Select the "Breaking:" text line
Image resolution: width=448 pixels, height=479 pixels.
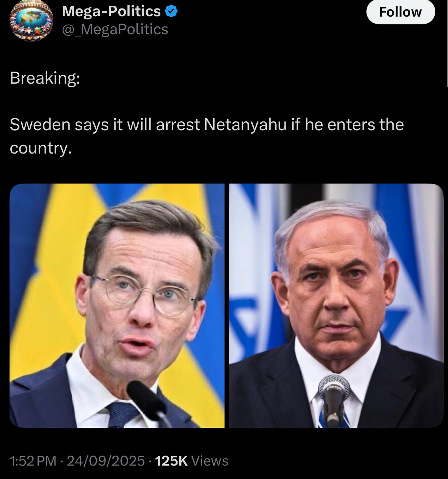[45, 78]
